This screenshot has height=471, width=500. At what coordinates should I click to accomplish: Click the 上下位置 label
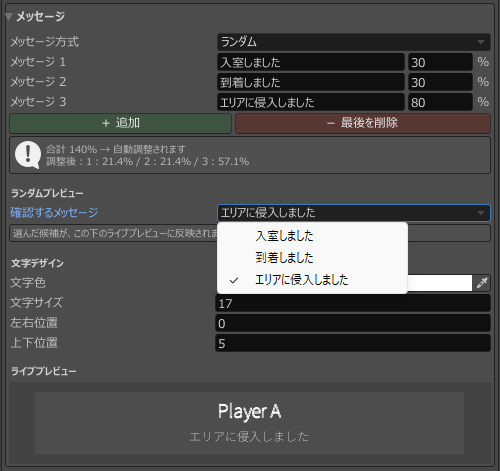(34, 343)
